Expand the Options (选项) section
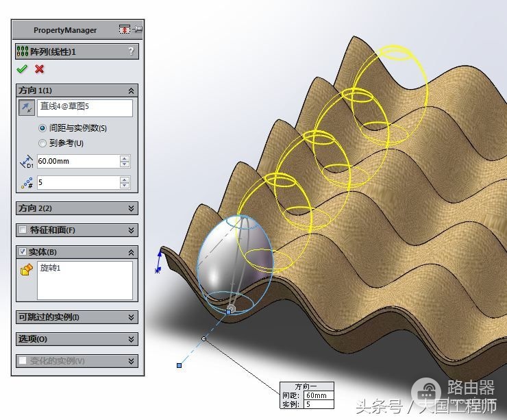Screen dimensions: 507x420 click(131, 339)
